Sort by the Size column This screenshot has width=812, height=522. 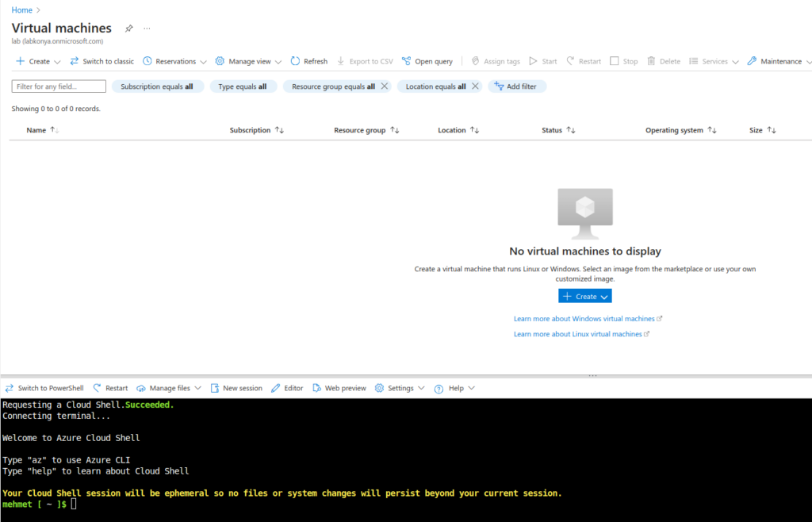pos(763,130)
